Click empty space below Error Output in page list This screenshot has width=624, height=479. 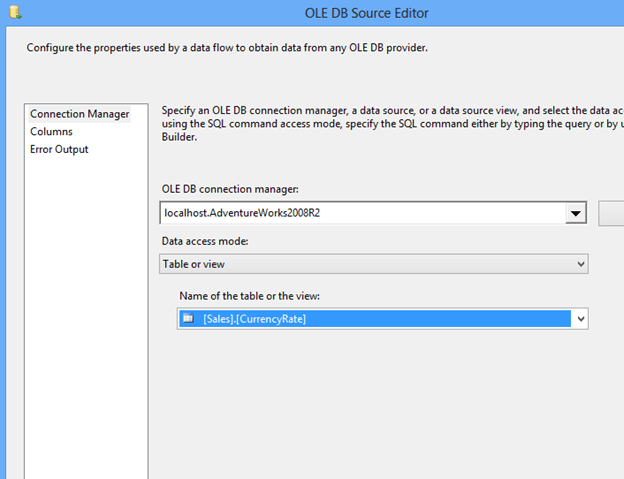click(x=85, y=300)
